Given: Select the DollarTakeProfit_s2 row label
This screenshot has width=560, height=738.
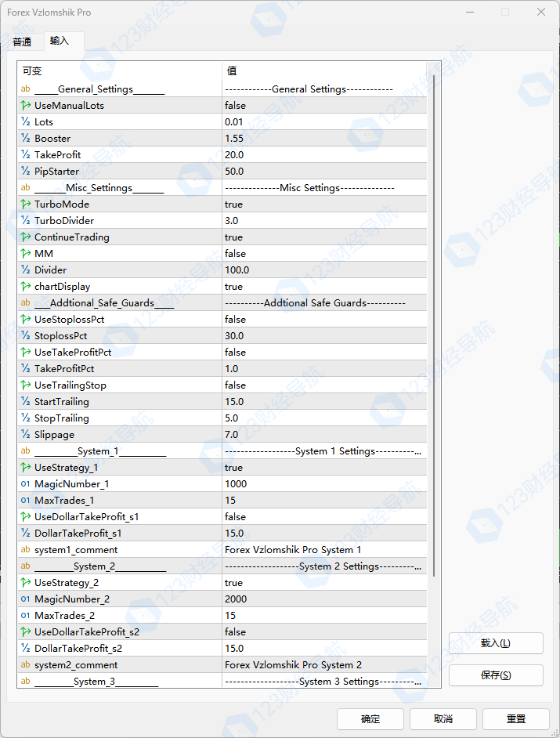Looking at the screenshot, I should 78,649.
